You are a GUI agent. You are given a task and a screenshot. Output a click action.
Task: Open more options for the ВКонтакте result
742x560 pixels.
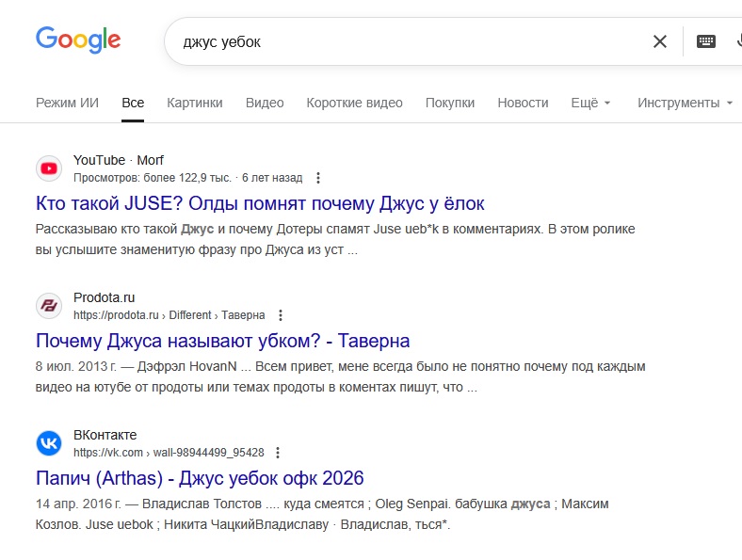[x=278, y=453]
